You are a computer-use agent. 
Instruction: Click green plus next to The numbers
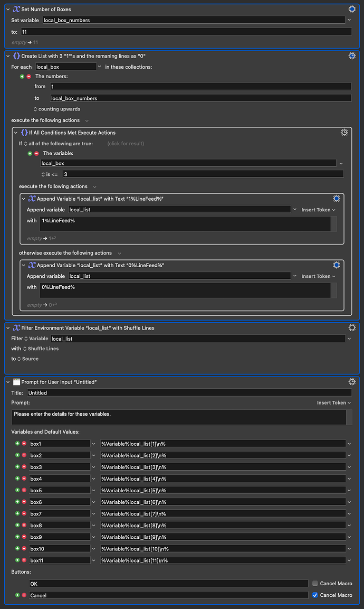coord(22,76)
